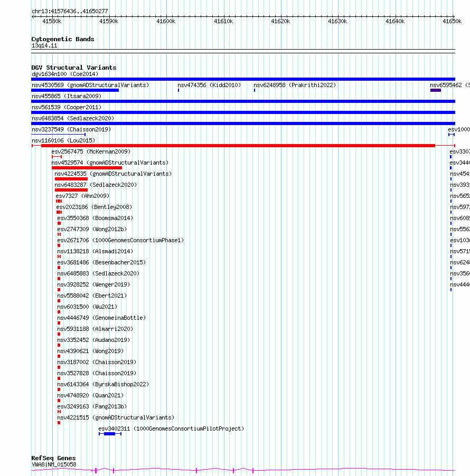Click the red bar under nsv4529574
The height and width of the screenshot is (476, 470).
(87, 168)
